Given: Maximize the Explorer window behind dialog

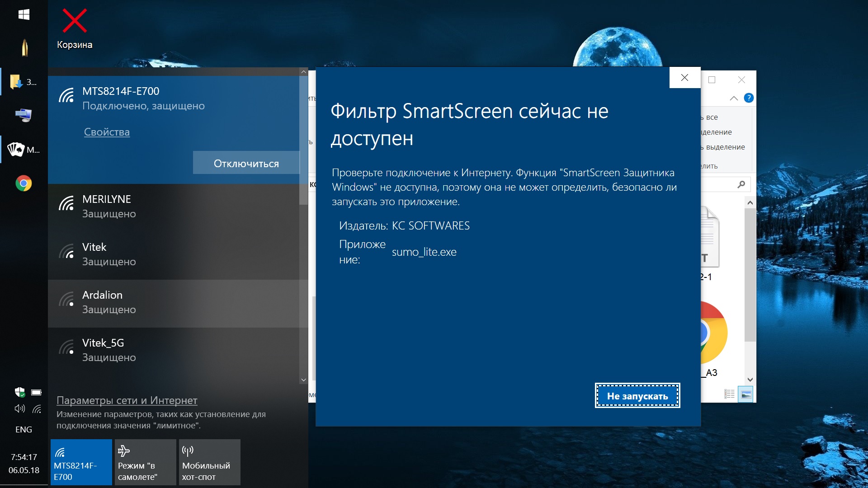Looking at the screenshot, I should 712,80.
